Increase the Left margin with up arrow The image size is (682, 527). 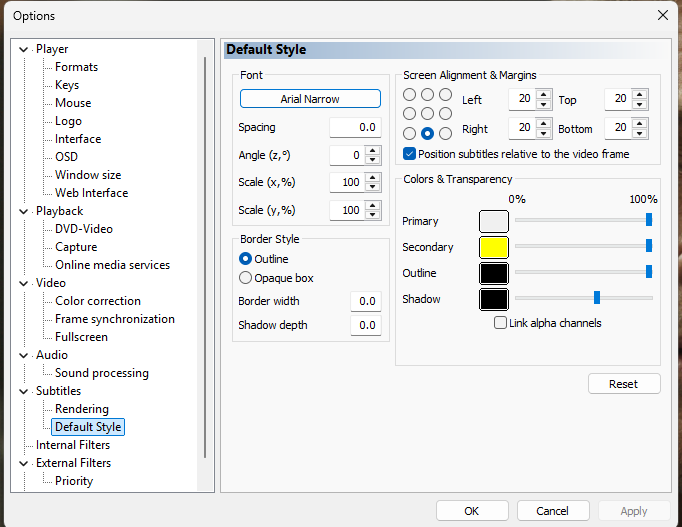(544, 95)
